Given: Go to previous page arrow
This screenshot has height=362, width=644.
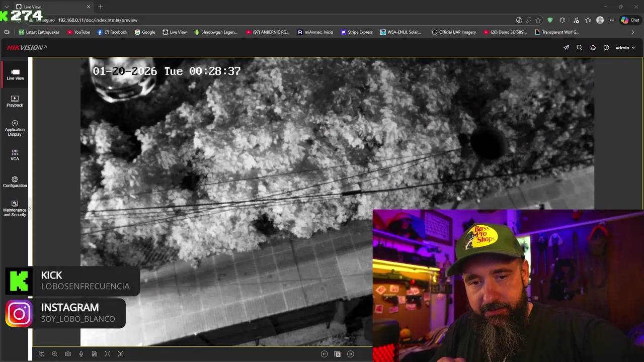Looking at the screenshot, I should pyautogui.click(x=324, y=354).
